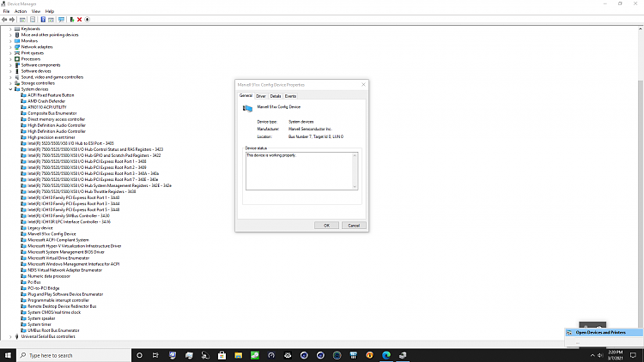Image resolution: width=644 pixels, height=362 pixels.
Task: Expand Universal Serial Bus controllers
Action: [10, 336]
